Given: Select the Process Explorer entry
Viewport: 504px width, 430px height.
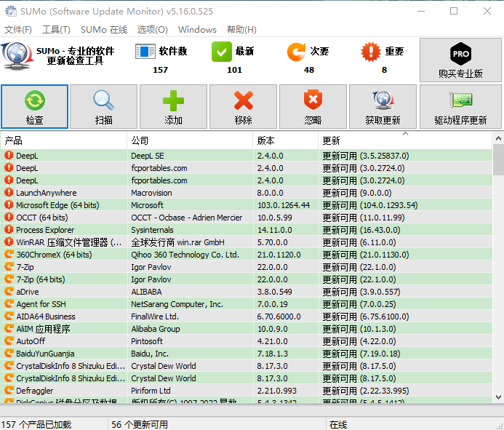Looking at the screenshot, I should [45, 230].
